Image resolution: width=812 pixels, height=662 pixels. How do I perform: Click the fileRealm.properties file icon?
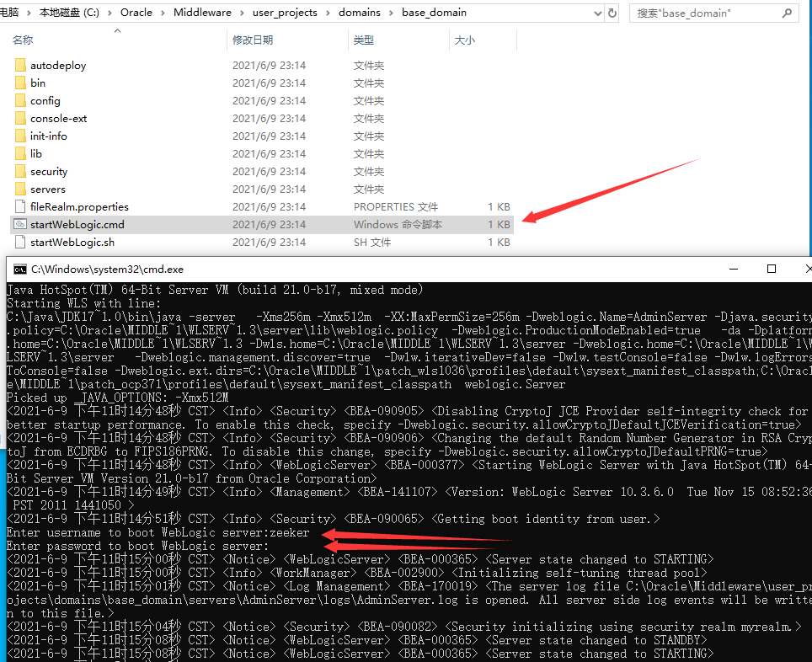[x=20, y=206]
